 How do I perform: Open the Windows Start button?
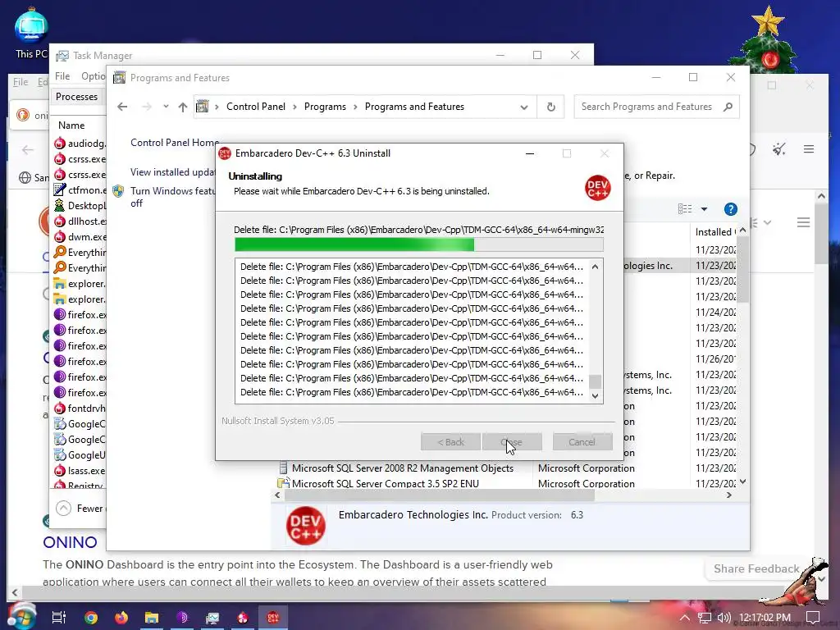point(21,617)
